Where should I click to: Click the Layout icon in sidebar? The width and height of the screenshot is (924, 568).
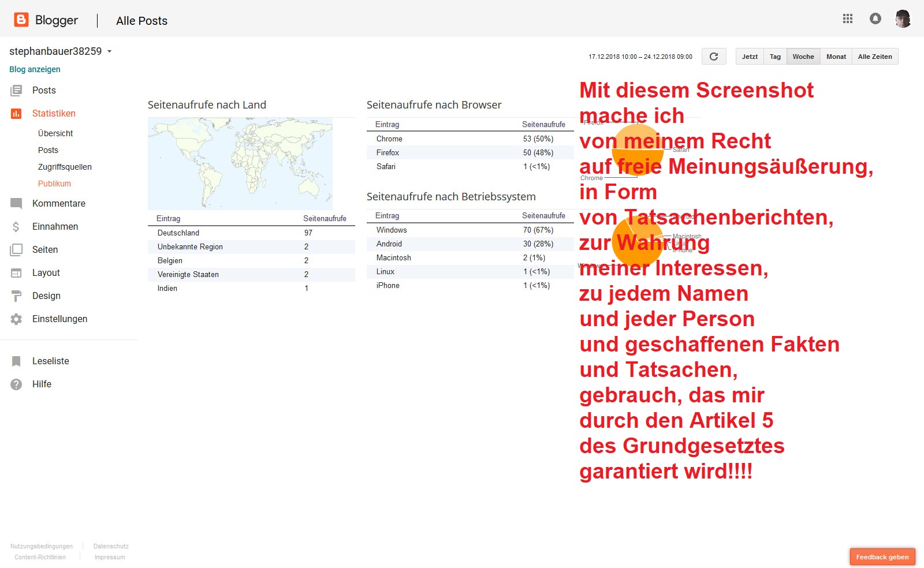(16, 273)
